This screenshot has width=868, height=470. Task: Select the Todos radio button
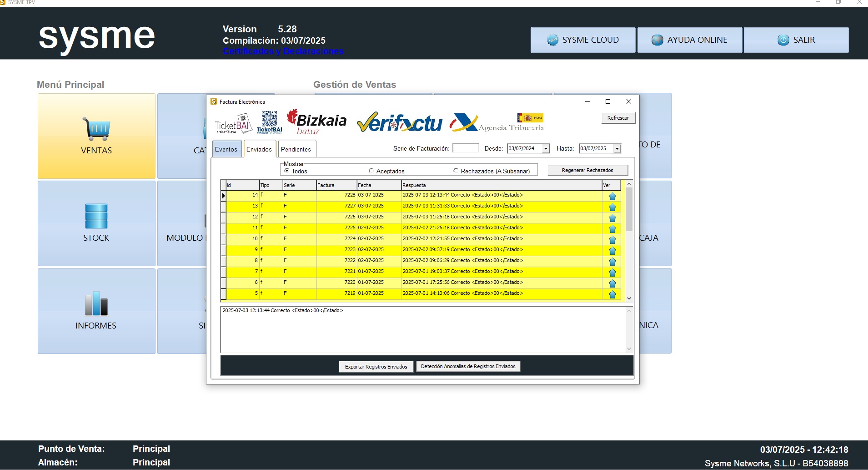tap(287, 171)
